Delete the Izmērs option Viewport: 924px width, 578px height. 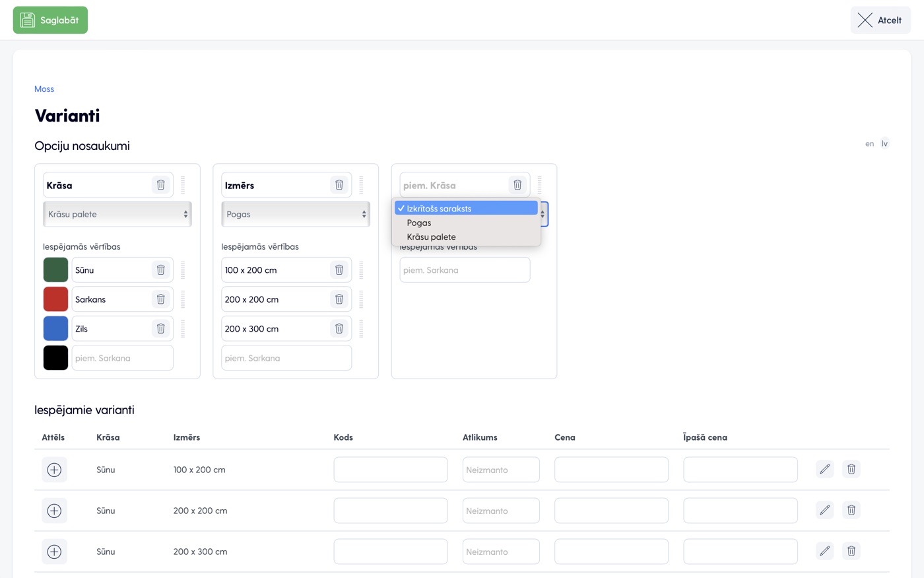pos(339,185)
